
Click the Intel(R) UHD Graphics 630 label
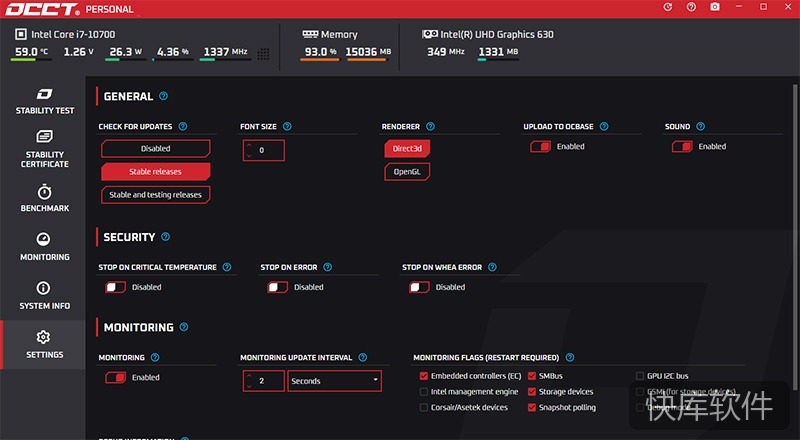496,34
